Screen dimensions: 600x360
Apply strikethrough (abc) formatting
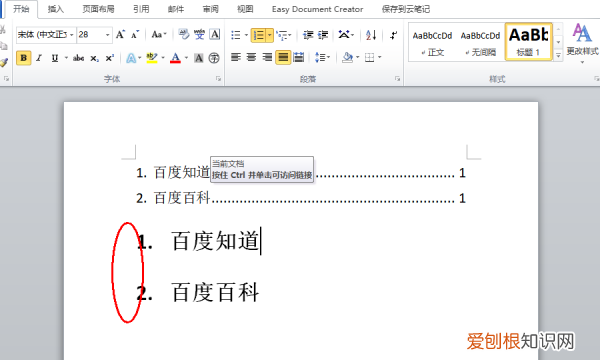78,58
